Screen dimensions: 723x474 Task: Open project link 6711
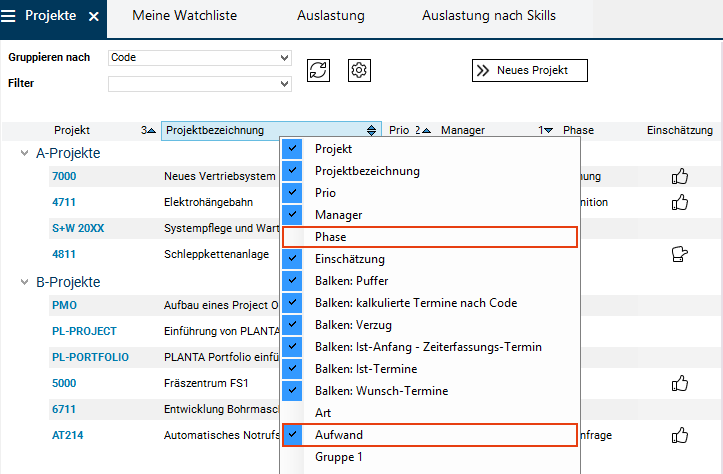(x=64, y=409)
